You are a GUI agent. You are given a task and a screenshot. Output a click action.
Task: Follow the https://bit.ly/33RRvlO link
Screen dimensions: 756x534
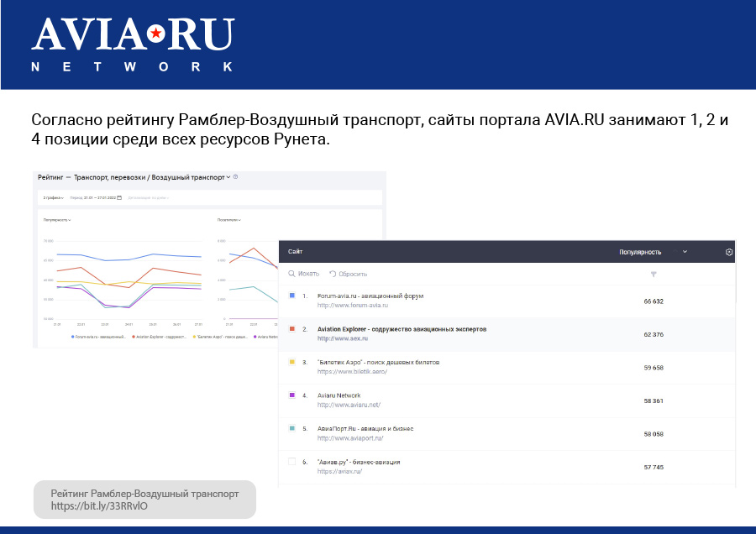pos(99,506)
